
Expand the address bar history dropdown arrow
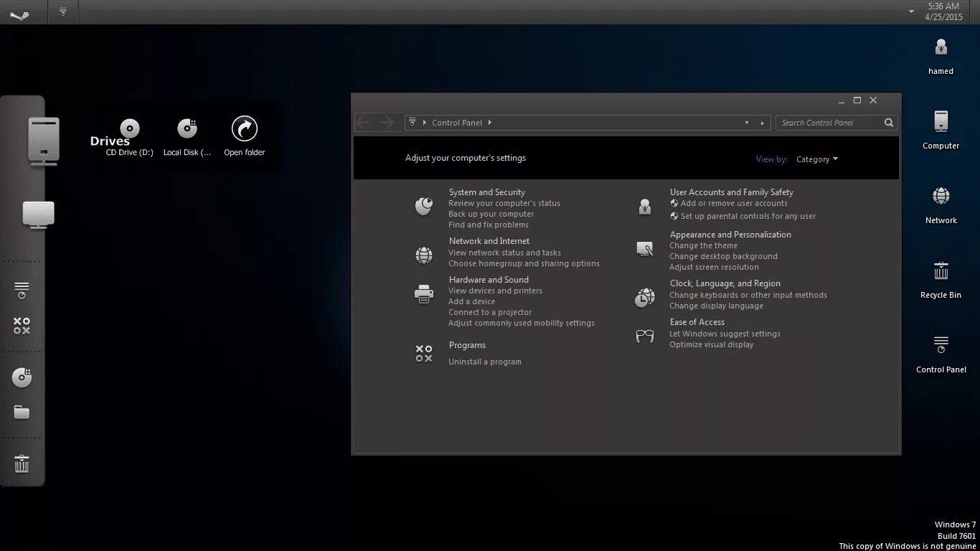(x=747, y=123)
